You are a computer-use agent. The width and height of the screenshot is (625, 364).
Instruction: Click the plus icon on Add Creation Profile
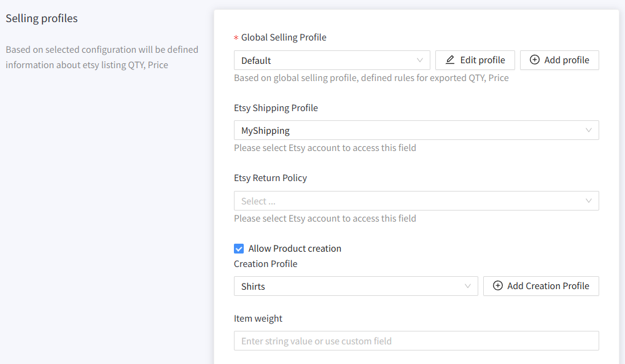point(498,286)
